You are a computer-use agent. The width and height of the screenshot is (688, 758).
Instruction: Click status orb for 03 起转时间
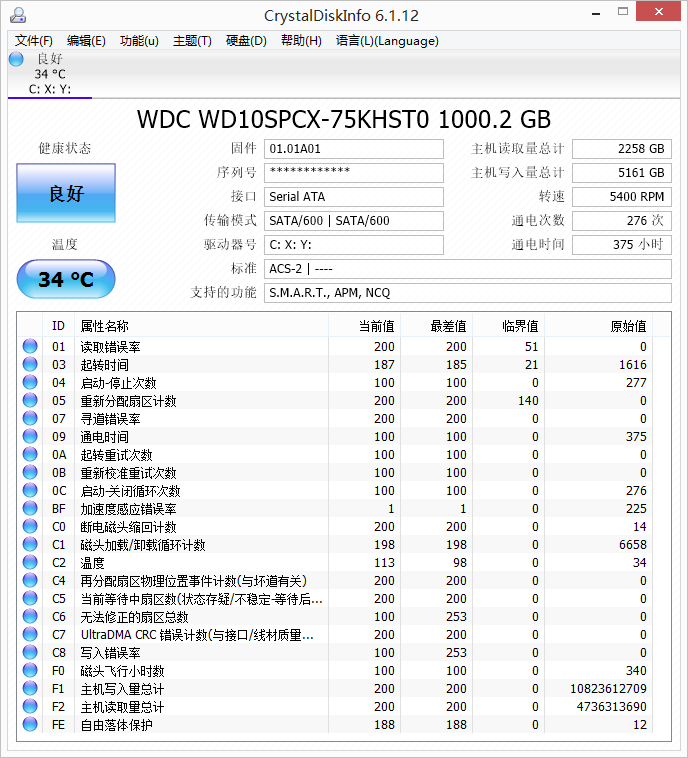pos(30,364)
